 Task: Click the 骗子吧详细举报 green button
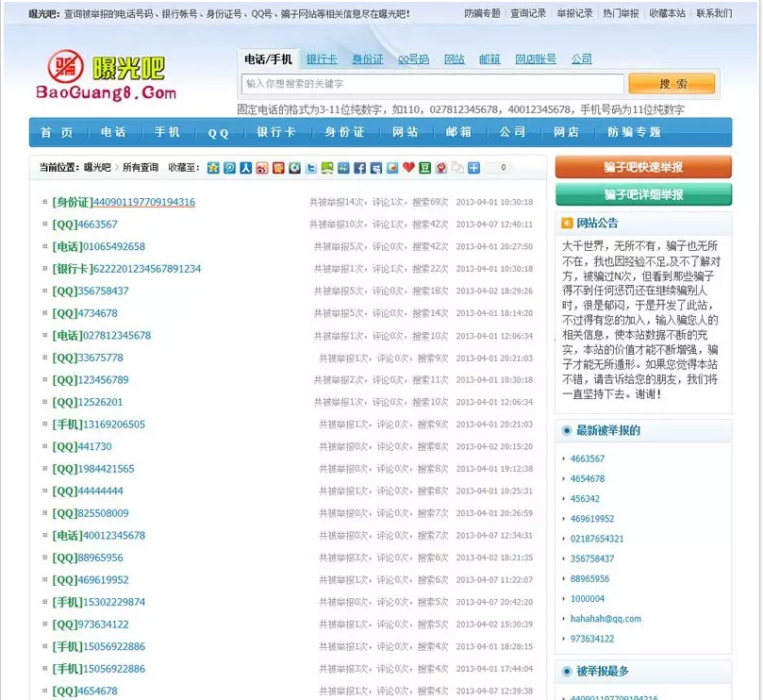tap(643, 194)
